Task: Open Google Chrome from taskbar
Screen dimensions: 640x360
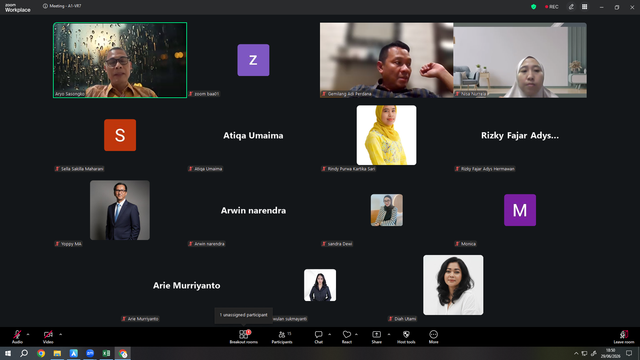Action: coord(41,353)
